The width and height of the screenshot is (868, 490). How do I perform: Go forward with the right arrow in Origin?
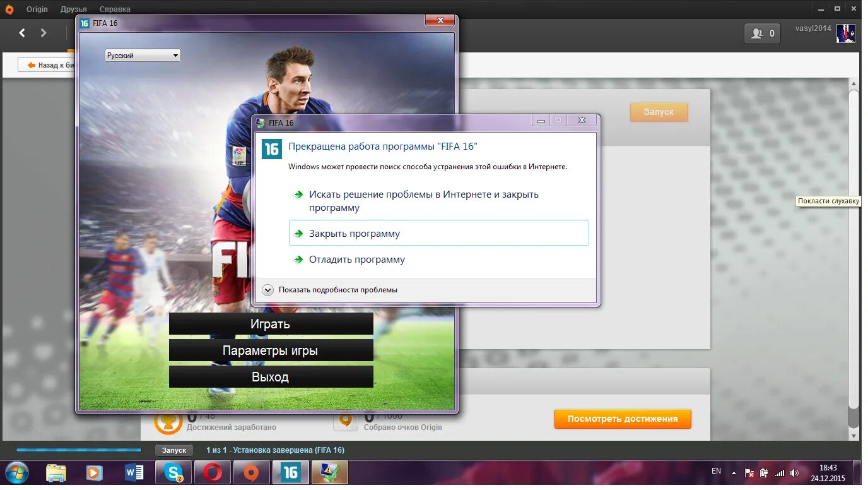point(44,33)
